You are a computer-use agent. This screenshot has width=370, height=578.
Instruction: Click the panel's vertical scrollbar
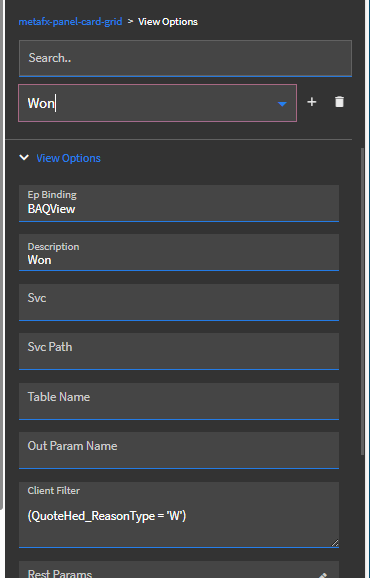pyautogui.click(x=362, y=302)
